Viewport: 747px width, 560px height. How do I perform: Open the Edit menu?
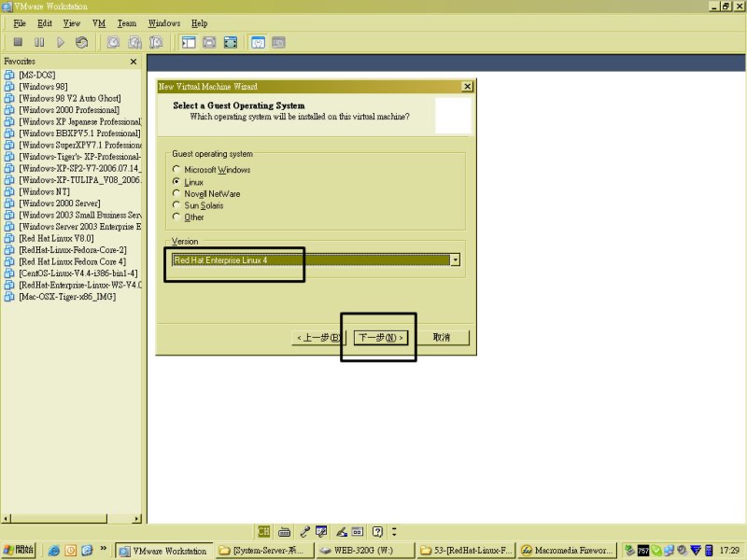(x=45, y=22)
